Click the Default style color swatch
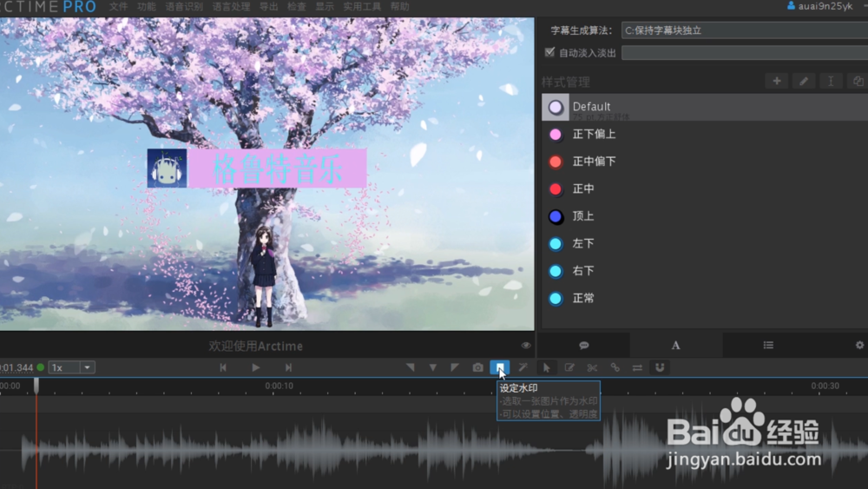The height and width of the screenshot is (489, 868). click(556, 108)
